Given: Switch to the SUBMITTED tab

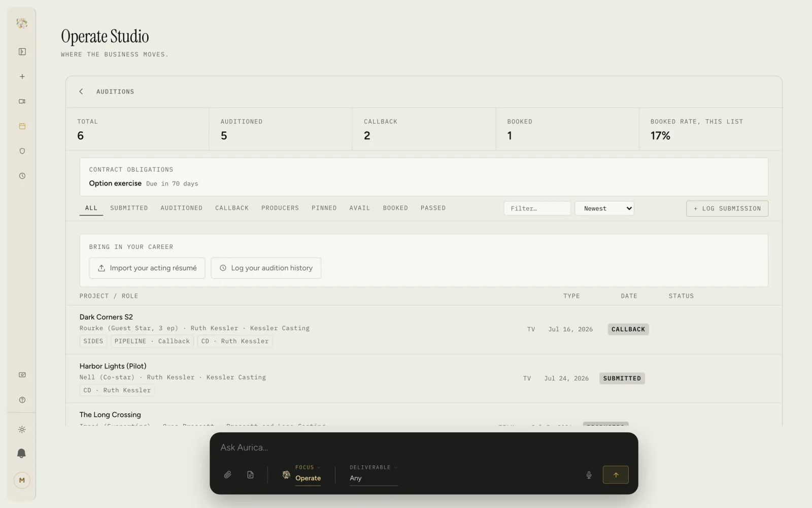Looking at the screenshot, I should 129,208.
